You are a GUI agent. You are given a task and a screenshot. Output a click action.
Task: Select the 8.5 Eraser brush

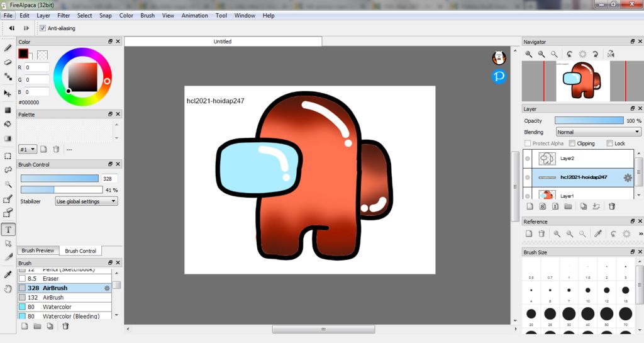coord(65,279)
